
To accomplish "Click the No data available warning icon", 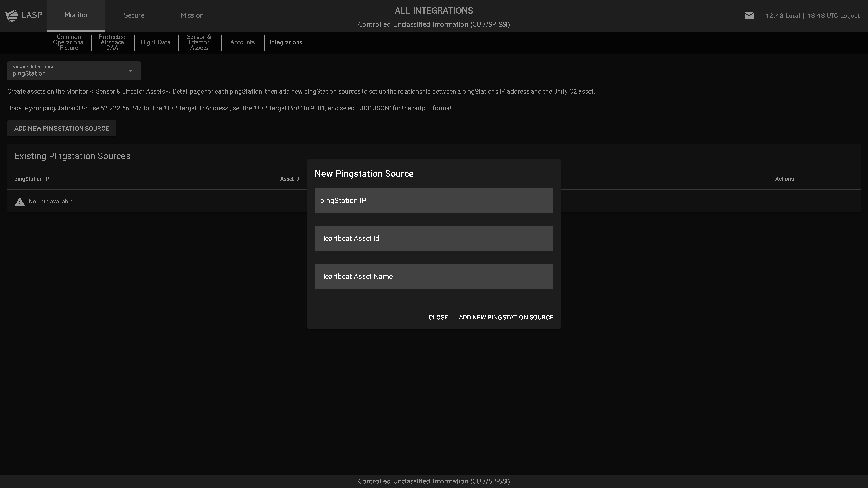I will coord(20,201).
